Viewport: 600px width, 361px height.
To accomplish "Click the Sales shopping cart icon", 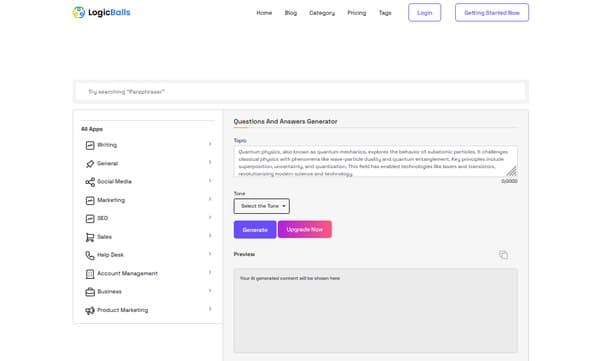I will pyautogui.click(x=90, y=237).
